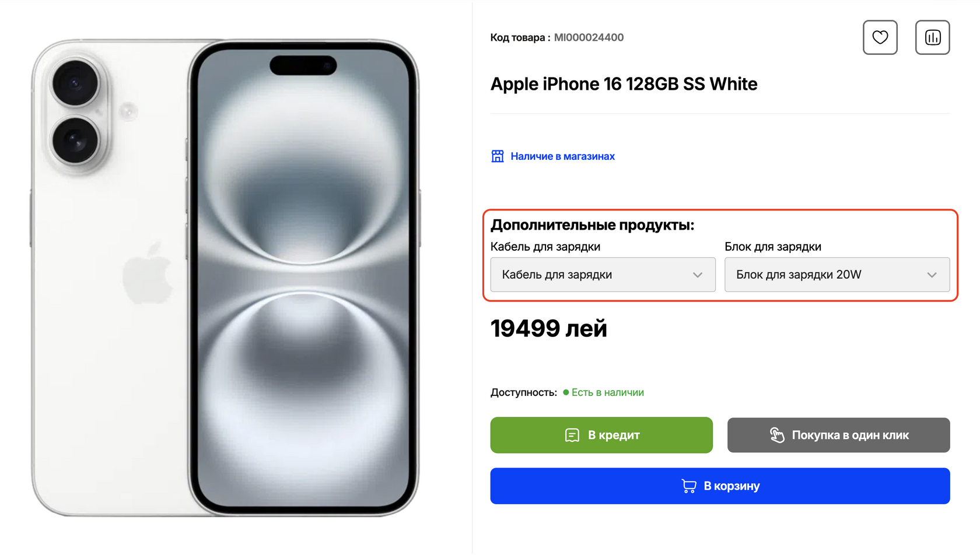Open product comparison chart icon
Image resolution: width=980 pixels, height=555 pixels.
click(932, 37)
